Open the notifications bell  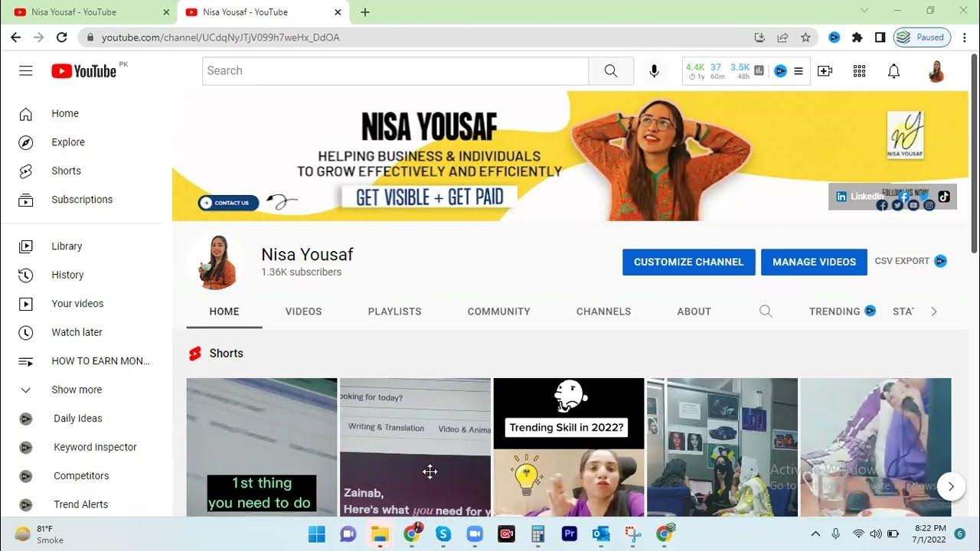click(893, 71)
